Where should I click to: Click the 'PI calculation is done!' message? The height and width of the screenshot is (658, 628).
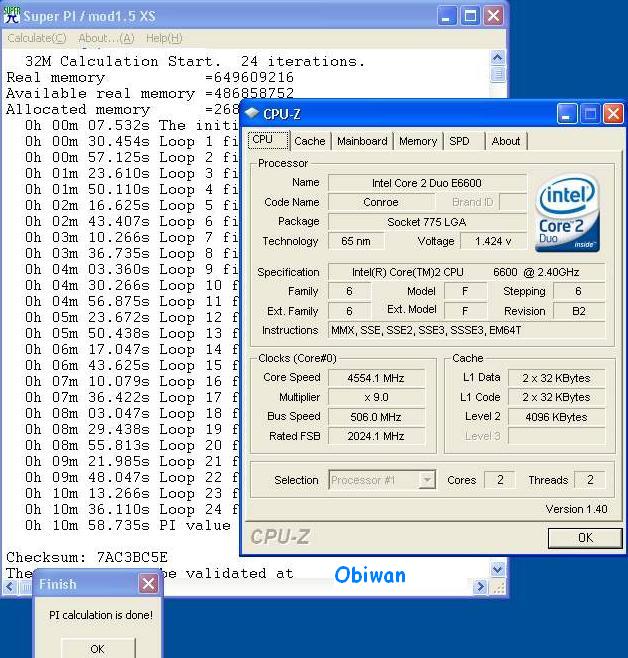(101, 615)
